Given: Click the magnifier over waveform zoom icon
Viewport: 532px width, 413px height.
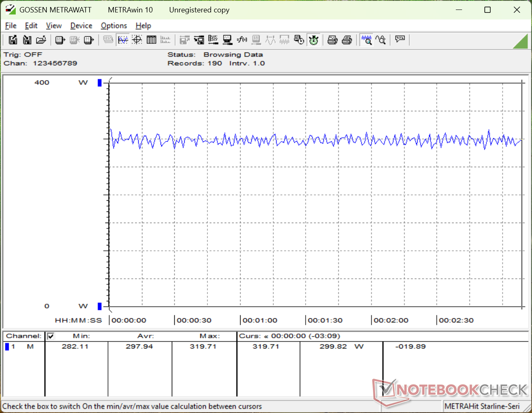Looking at the screenshot, I should click(x=366, y=40).
